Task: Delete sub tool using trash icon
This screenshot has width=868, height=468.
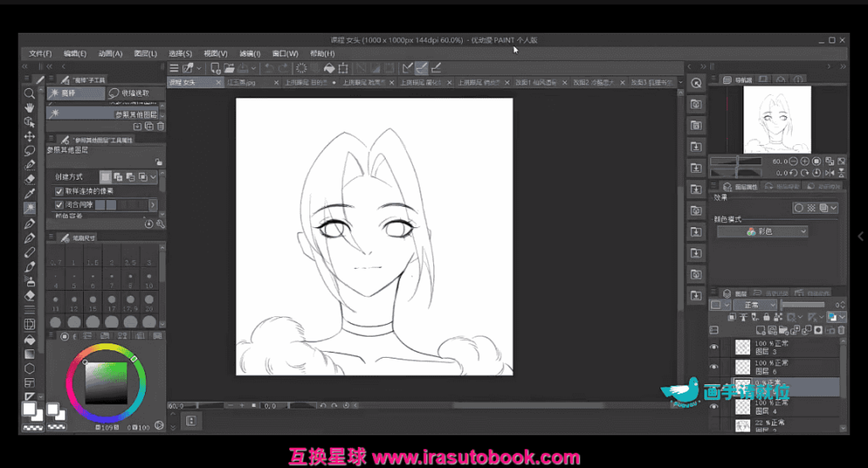Action: click(x=161, y=126)
